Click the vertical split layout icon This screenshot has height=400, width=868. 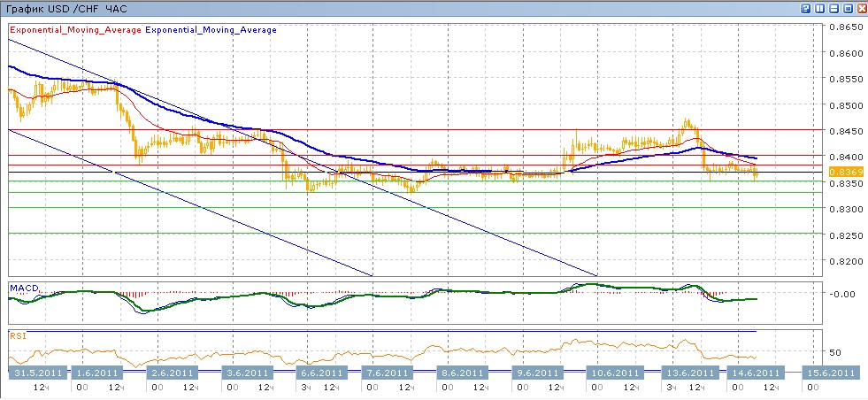pyautogui.click(x=819, y=8)
